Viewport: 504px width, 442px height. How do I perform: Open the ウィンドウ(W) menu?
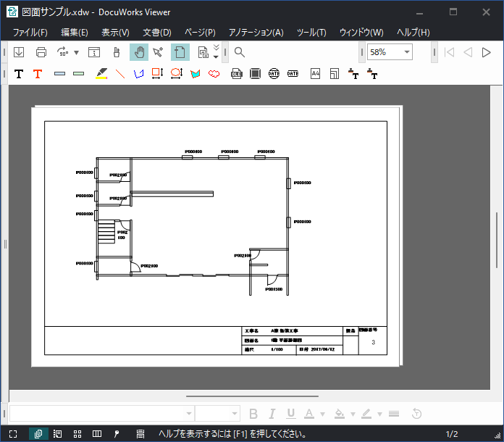[x=361, y=33]
